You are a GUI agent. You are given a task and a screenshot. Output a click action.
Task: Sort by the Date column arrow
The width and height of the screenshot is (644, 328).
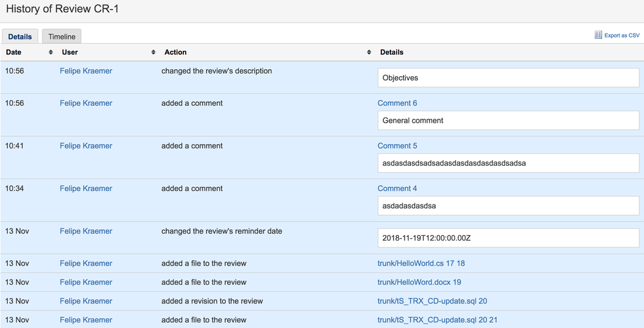pos(50,52)
